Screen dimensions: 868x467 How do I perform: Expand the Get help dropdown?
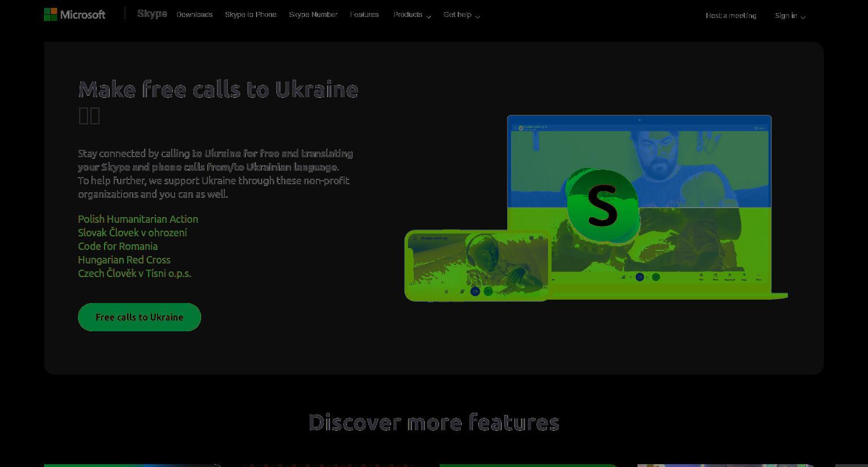coord(462,15)
